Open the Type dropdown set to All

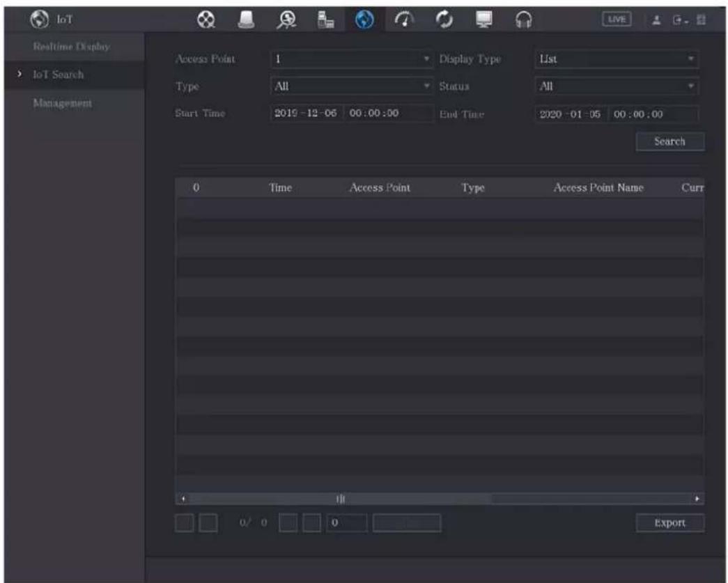(352, 86)
